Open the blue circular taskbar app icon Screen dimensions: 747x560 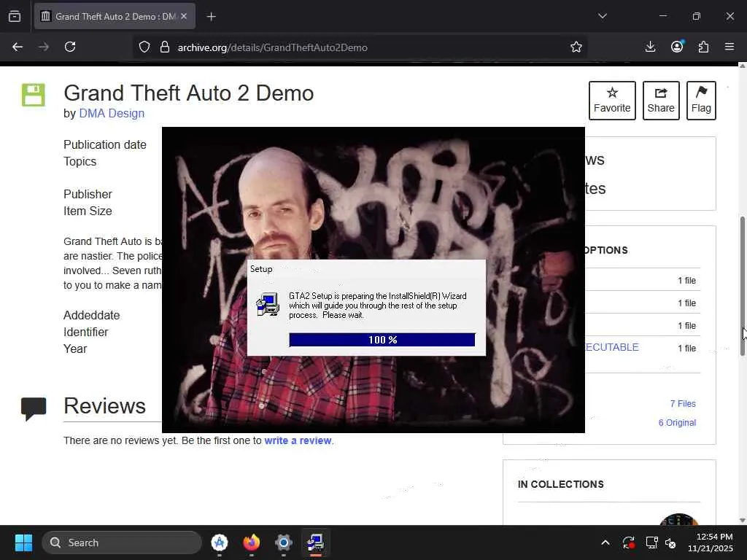click(219, 542)
